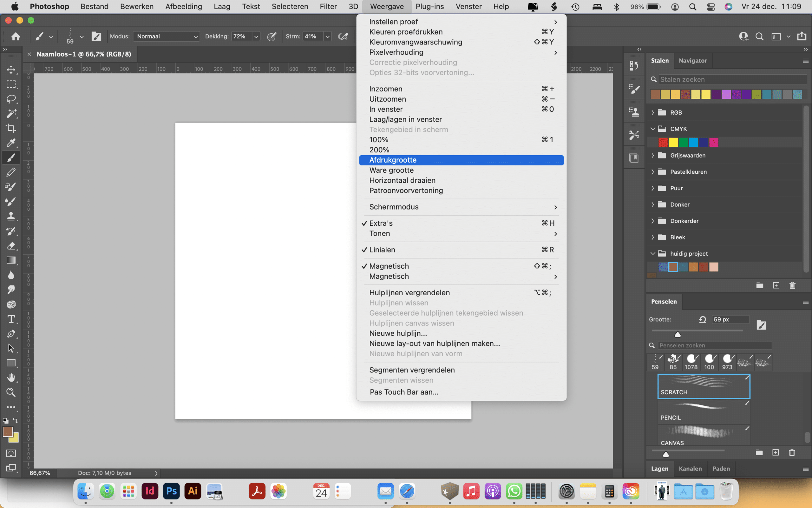This screenshot has height=508, width=812.
Task: Select the Pencil tool in toolbar
Action: [11, 172]
